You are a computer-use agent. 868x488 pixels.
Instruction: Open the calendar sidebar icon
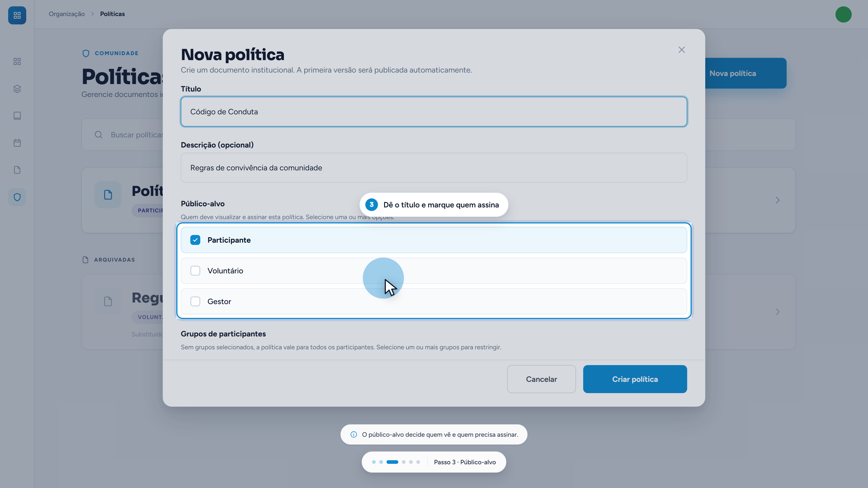point(17,143)
